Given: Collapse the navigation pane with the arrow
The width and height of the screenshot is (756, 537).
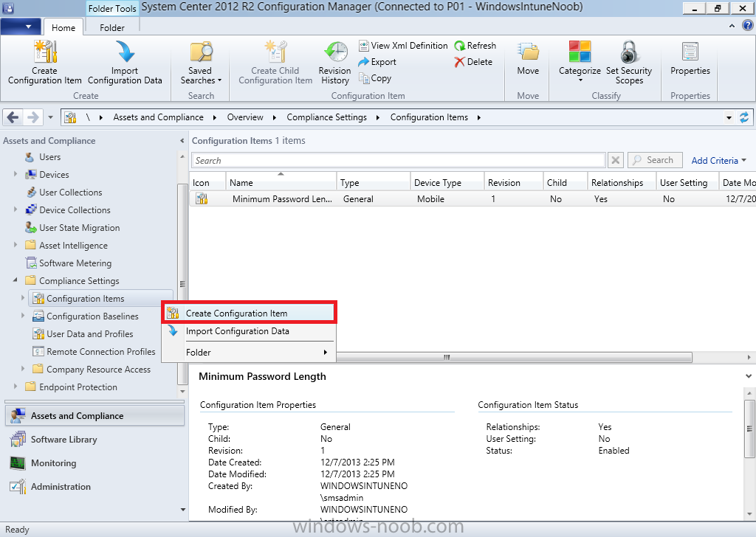Looking at the screenshot, I should (182, 141).
